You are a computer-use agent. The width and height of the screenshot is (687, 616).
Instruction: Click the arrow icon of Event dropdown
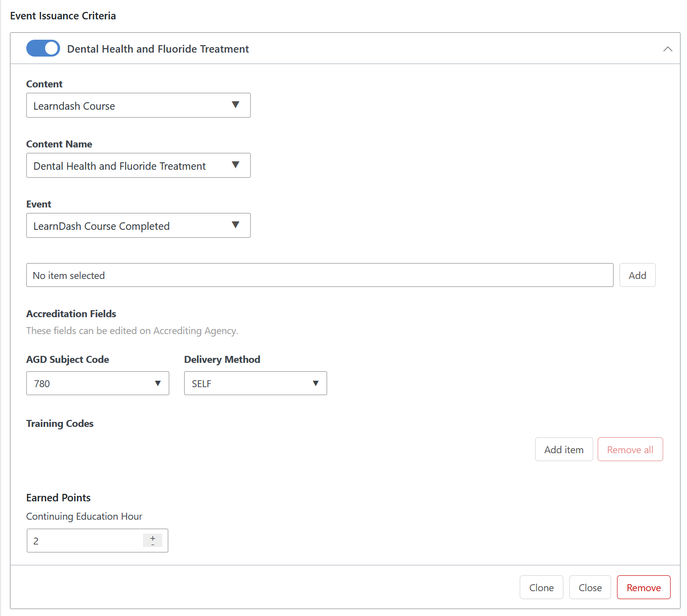tap(235, 225)
